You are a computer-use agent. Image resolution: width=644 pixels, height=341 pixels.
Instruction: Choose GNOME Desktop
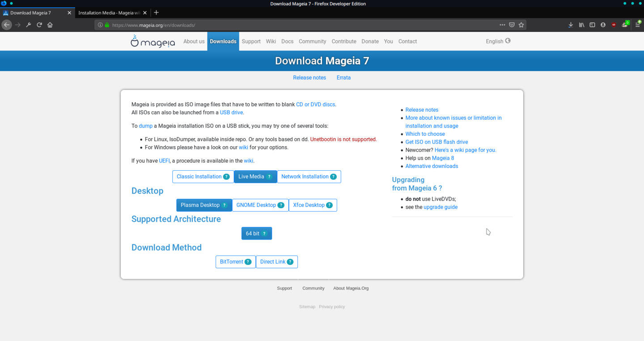(x=260, y=205)
